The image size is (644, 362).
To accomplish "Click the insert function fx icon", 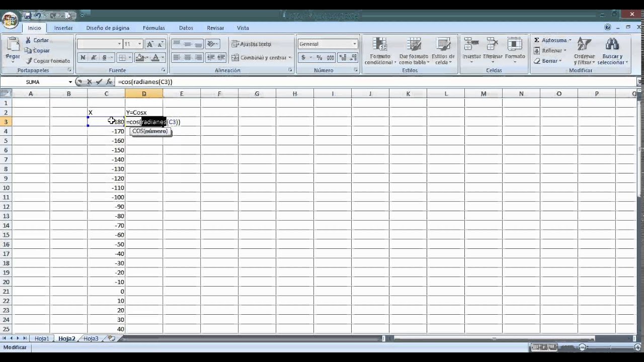I will [109, 81].
